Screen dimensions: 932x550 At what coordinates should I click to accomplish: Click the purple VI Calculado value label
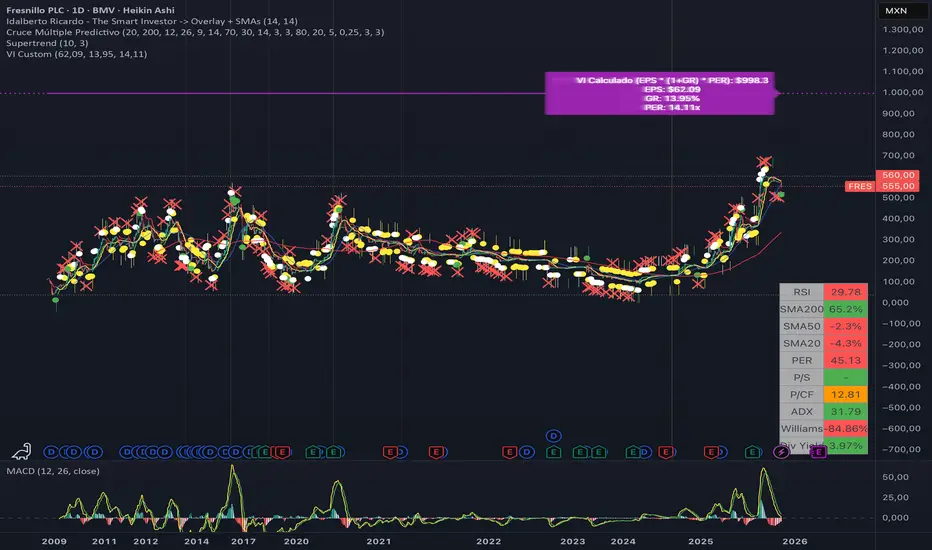click(x=660, y=93)
